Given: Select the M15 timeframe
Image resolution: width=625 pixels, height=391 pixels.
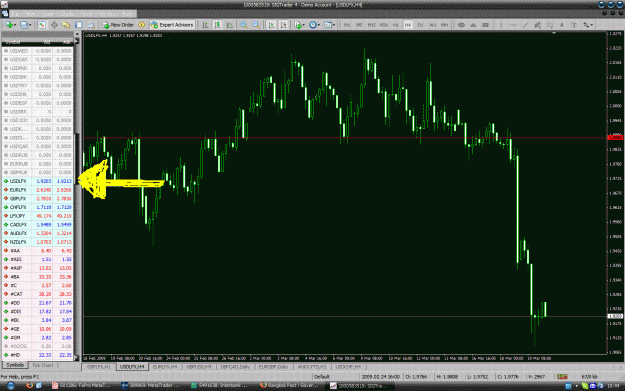Looking at the screenshot, I should point(371,25).
